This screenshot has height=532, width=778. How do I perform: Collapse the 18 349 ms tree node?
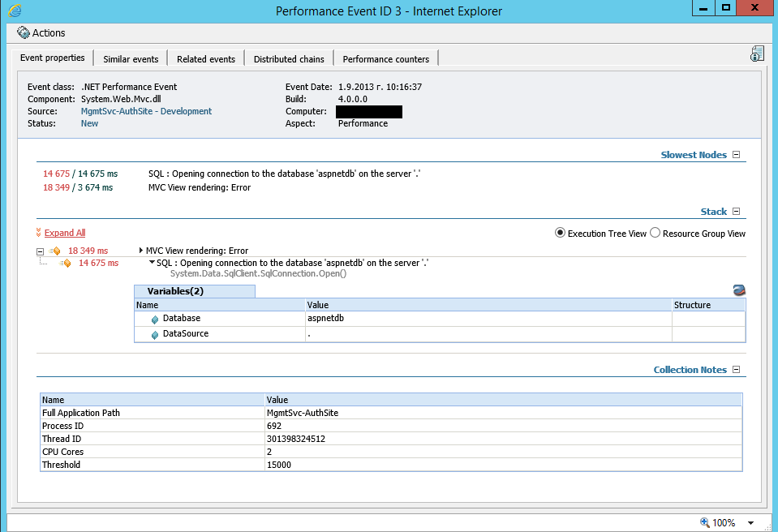41,251
